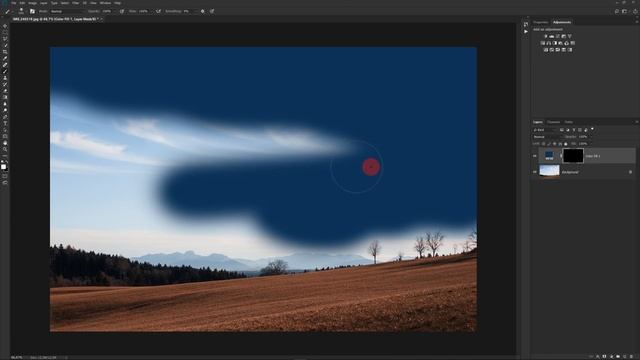Select the Move tool
This screenshot has height=360, width=640.
tap(5, 26)
